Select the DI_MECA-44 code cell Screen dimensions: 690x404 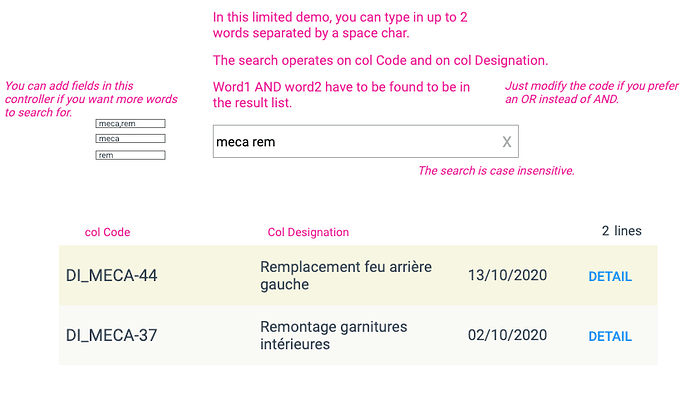[x=111, y=276]
